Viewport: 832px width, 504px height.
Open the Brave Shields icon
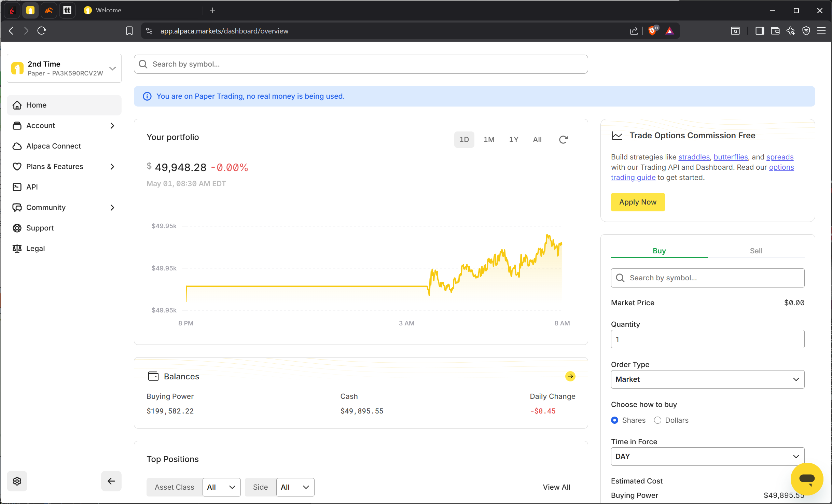652,31
